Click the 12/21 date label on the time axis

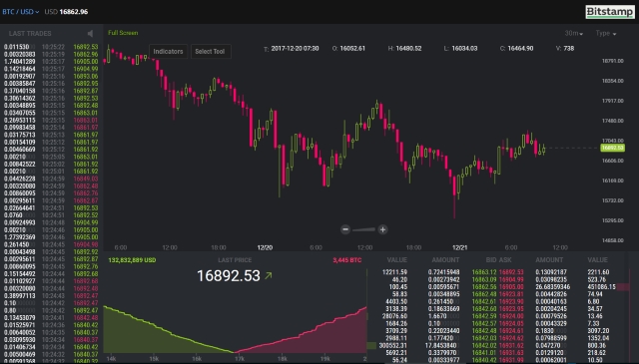[x=459, y=247]
